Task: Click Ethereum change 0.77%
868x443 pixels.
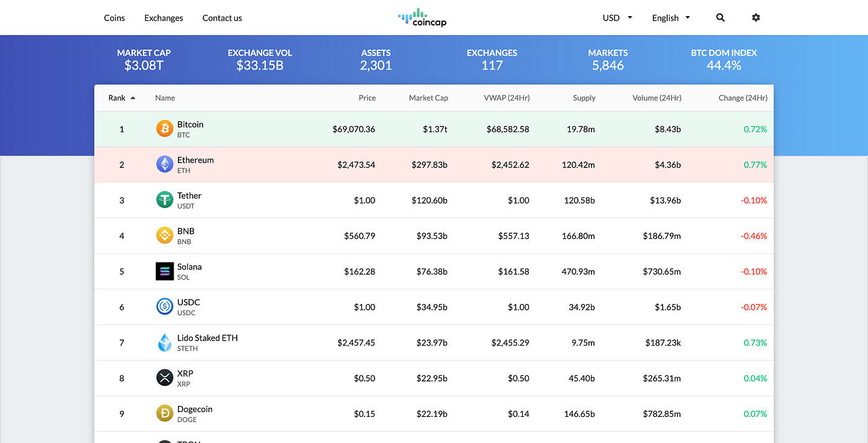Action: (755, 164)
